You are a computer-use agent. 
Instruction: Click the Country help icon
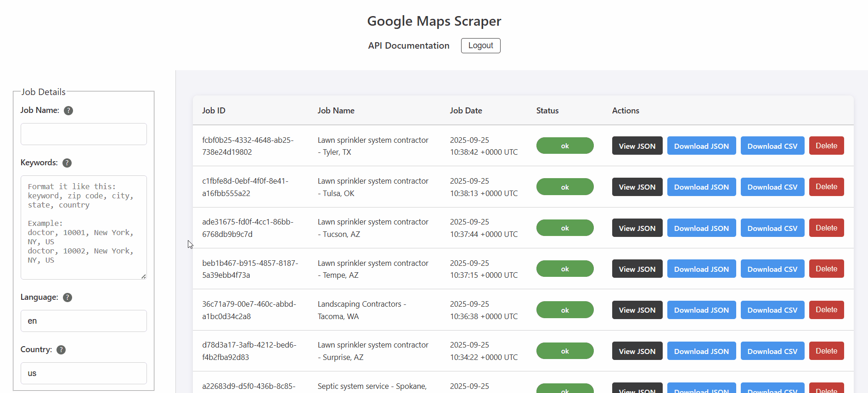(x=61, y=350)
